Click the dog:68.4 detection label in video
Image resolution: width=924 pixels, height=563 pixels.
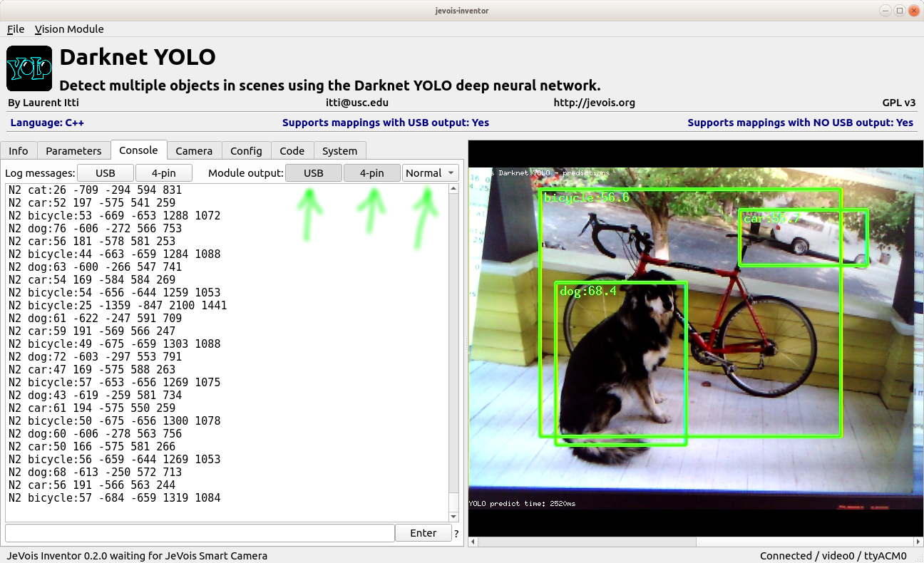coord(587,291)
